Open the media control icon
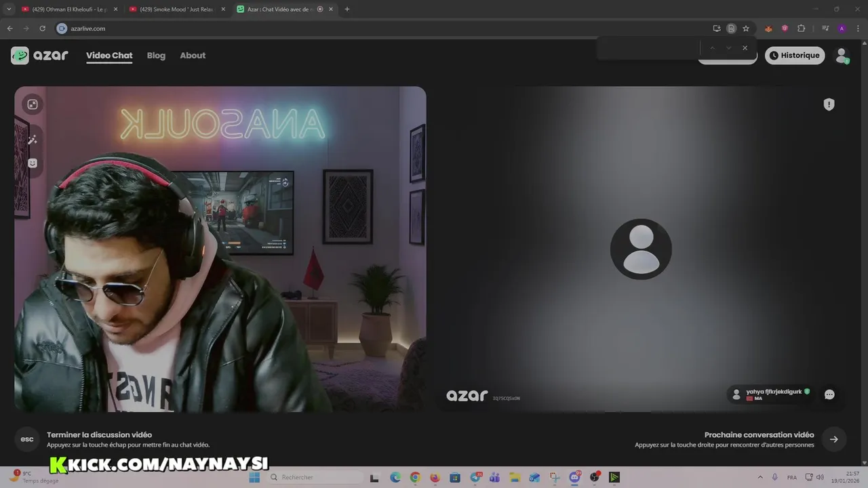This screenshot has height=488, width=868. tap(825, 28)
